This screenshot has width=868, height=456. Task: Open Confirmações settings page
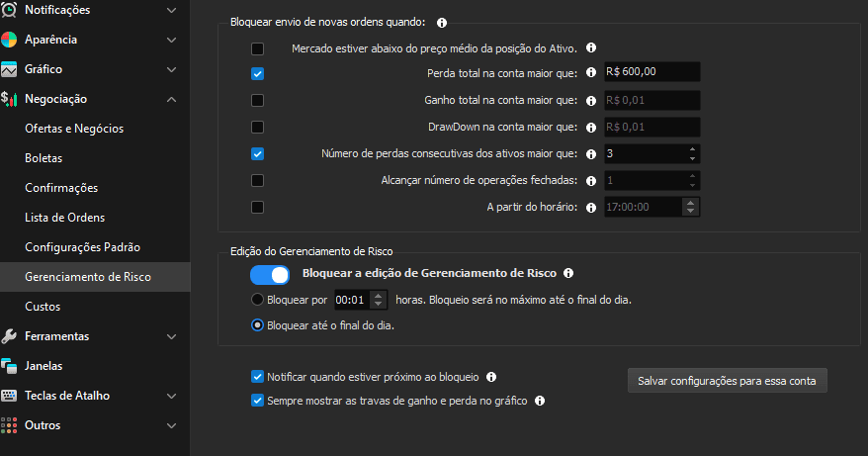tap(61, 188)
